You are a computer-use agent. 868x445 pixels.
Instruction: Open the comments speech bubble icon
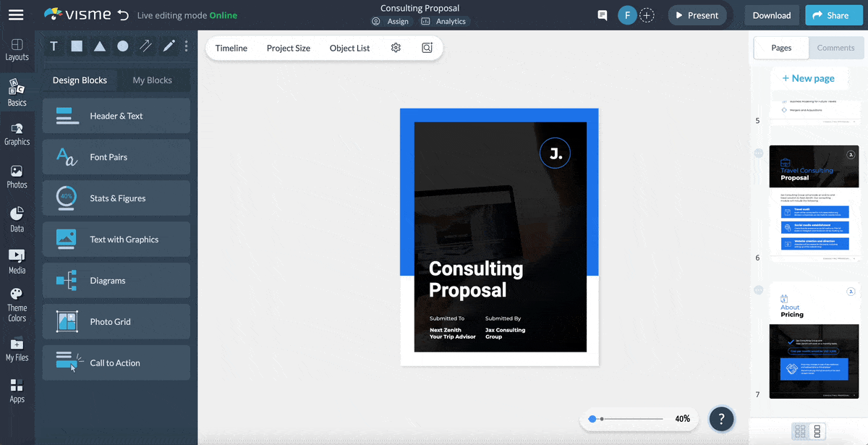602,15
